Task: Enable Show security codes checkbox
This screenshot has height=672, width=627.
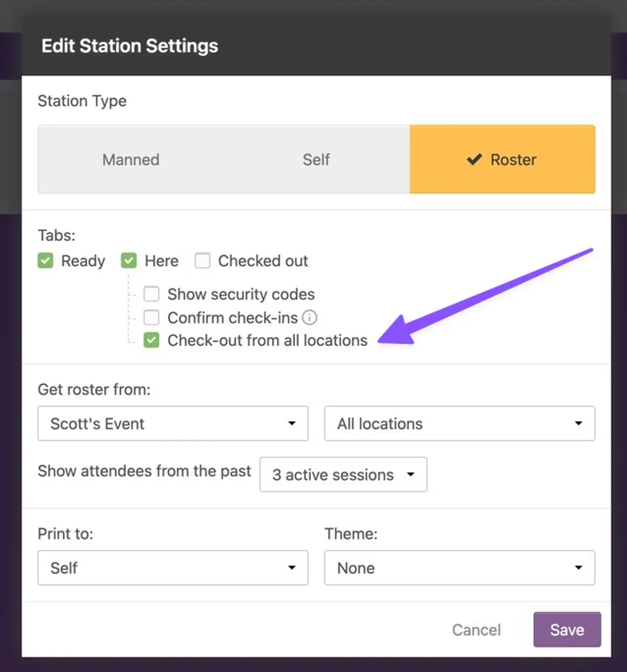Action: 152,294
